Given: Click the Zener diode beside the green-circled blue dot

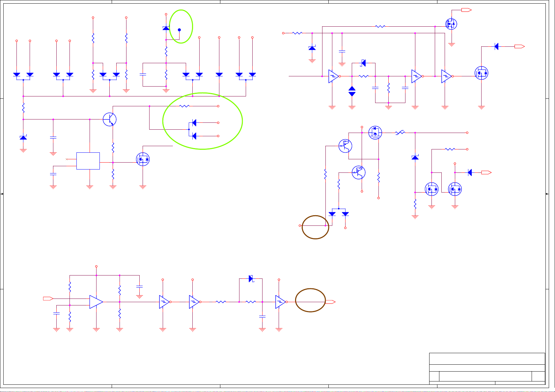Looking at the screenshot, I should [x=166, y=28].
